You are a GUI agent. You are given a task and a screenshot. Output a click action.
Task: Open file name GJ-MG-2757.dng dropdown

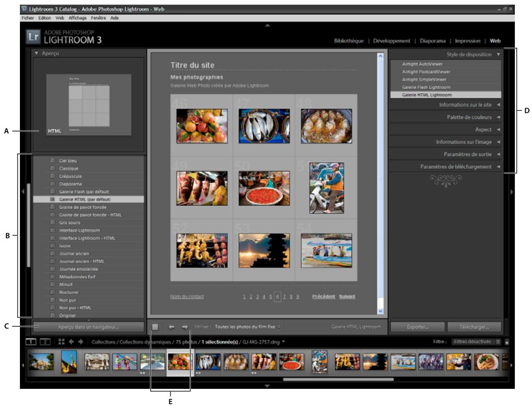pos(264,342)
